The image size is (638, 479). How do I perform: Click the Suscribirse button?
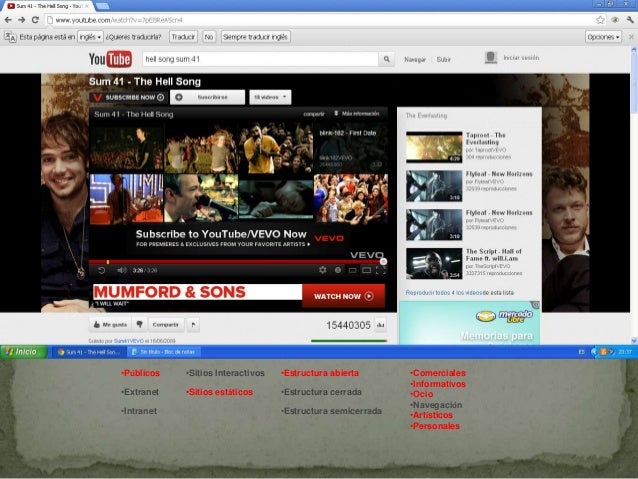(208, 97)
